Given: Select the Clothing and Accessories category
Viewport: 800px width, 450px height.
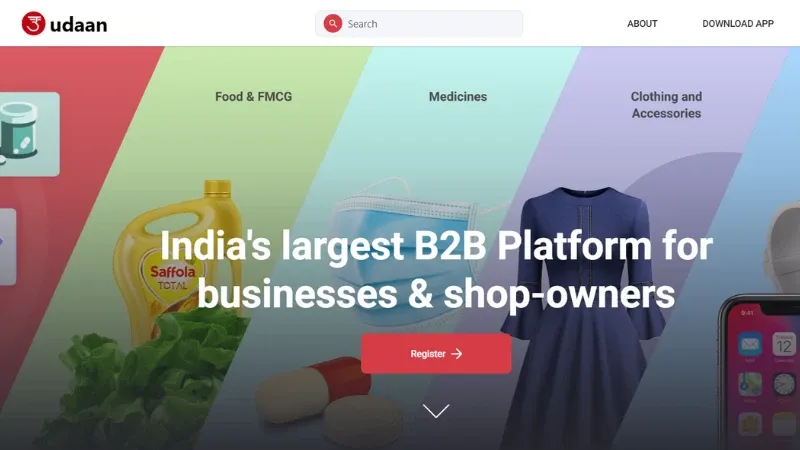Looking at the screenshot, I should click(x=666, y=105).
